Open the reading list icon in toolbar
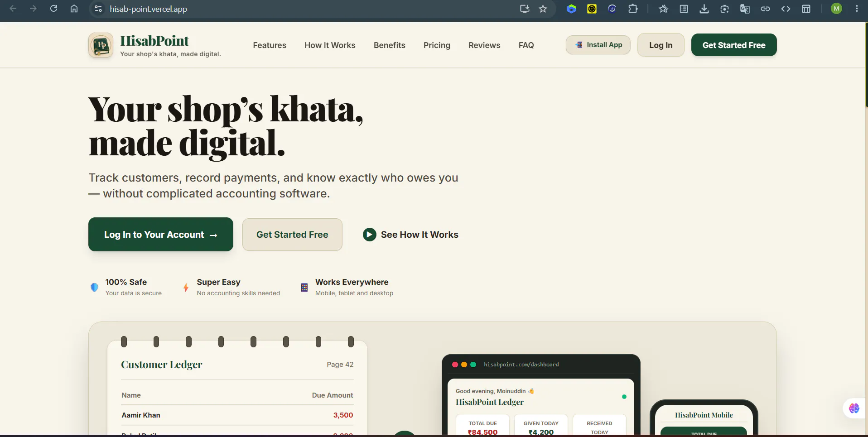This screenshot has height=437, width=868. point(684,9)
